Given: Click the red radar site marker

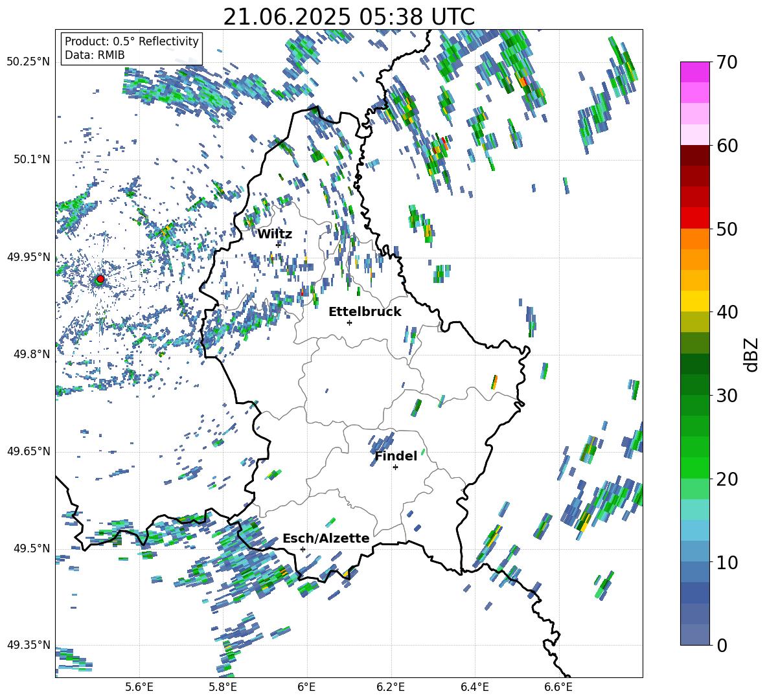Looking at the screenshot, I should click(100, 279).
